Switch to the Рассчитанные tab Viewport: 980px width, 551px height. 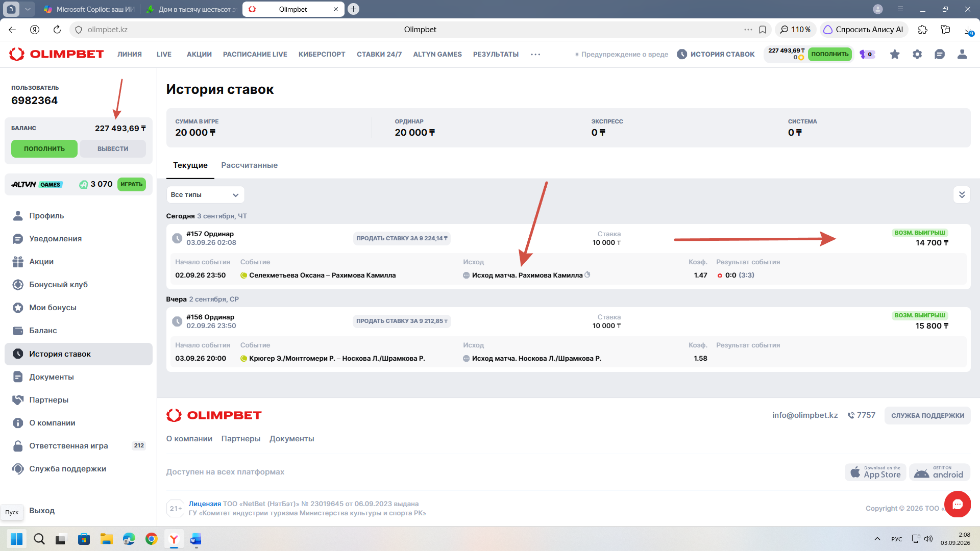pos(250,165)
